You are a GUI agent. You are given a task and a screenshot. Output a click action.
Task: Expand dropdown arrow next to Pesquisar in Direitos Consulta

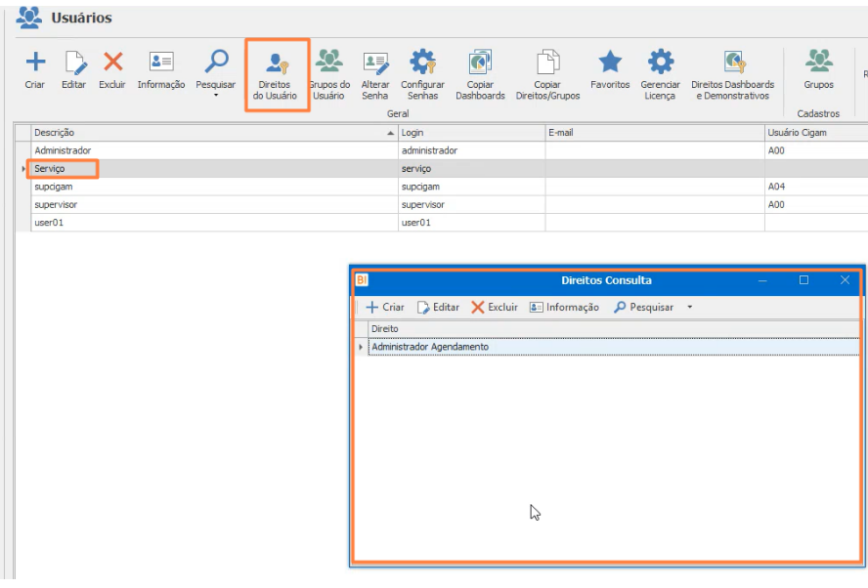pyautogui.click(x=690, y=307)
